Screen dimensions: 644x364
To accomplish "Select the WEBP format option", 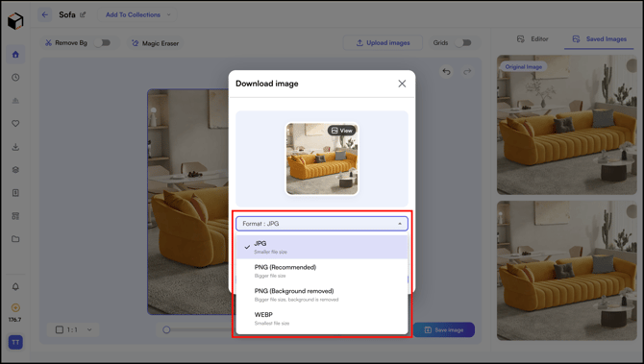I will click(x=322, y=319).
